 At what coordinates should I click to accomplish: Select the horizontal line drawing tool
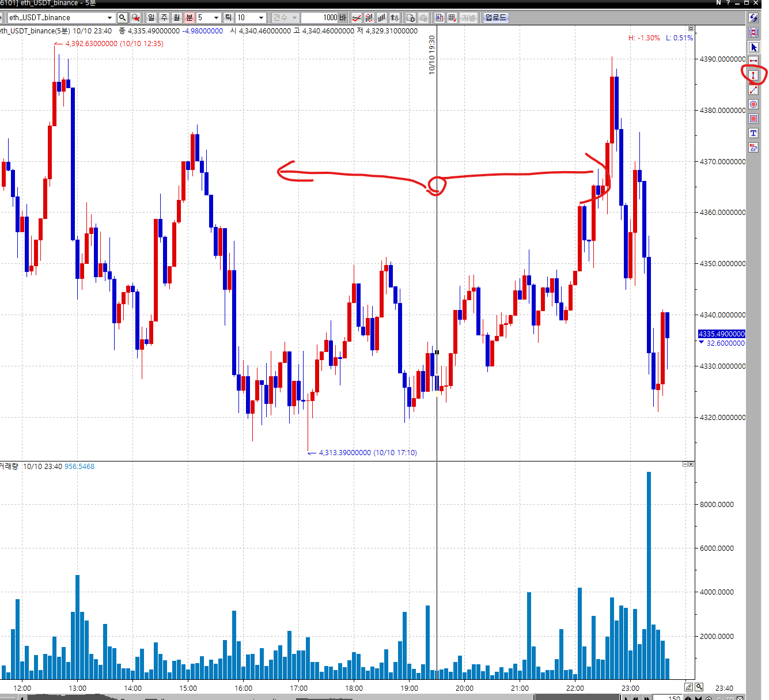753,61
